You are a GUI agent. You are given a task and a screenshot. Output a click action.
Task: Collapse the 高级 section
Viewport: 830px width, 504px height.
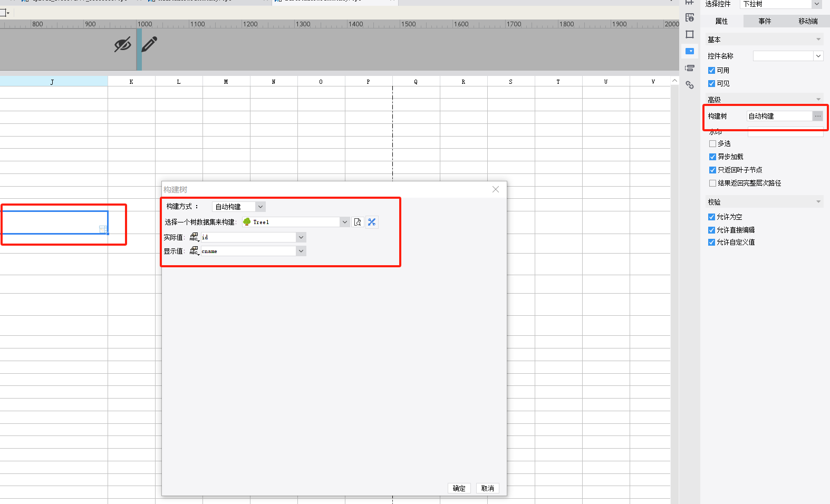click(x=818, y=99)
